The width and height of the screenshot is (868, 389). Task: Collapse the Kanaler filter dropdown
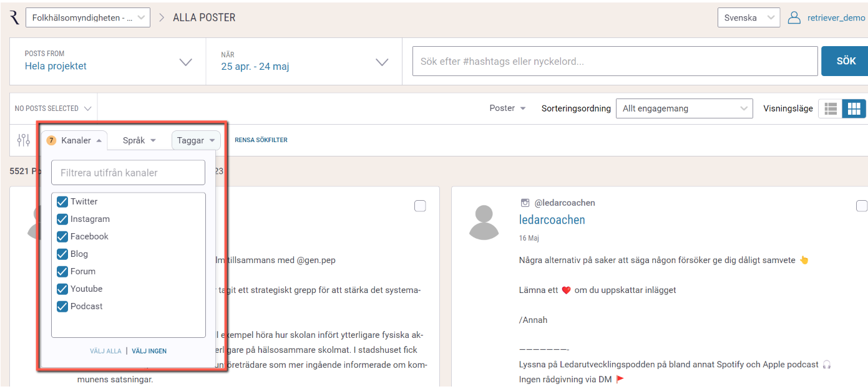(x=75, y=140)
